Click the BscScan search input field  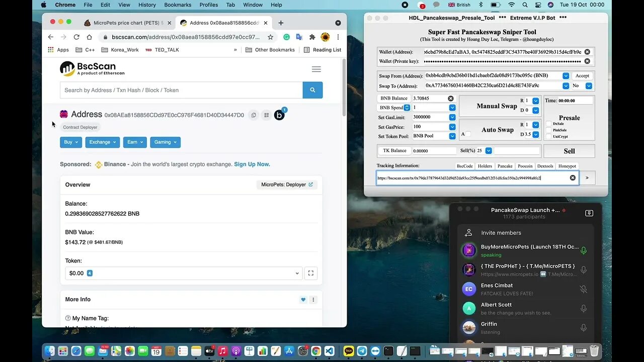(181, 90)
